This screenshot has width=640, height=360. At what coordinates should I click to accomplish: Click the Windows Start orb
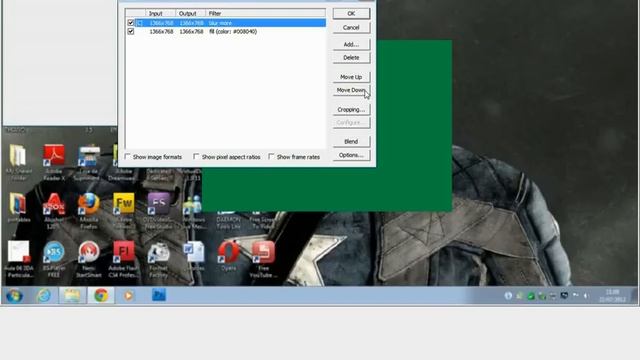[15, 296]
